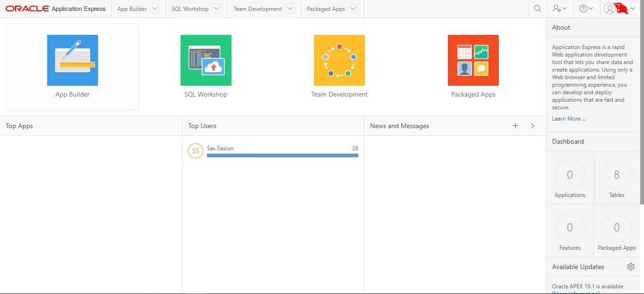Open the SQL Workshop tile icon
This screenshot has width=644, height=294.
pos(206,60)
